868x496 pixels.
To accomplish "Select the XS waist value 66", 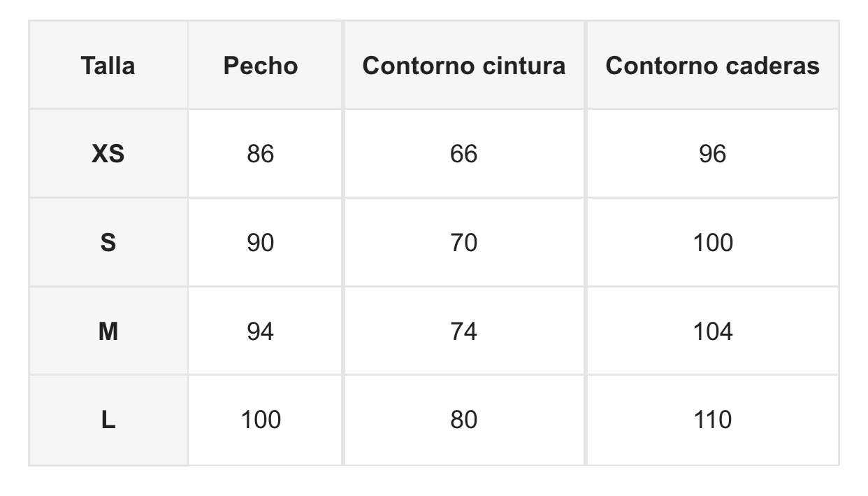I will pyautogui.click(x=464, y=154).
